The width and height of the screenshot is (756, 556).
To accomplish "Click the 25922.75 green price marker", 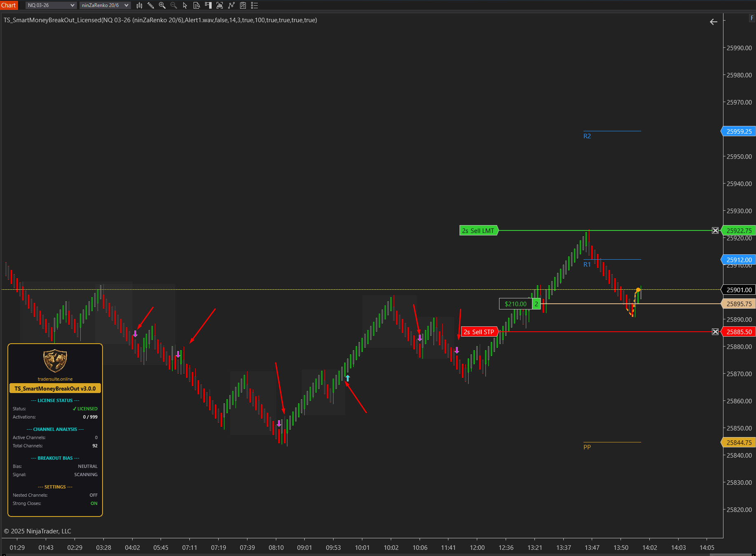I will [x=739, y=230].
